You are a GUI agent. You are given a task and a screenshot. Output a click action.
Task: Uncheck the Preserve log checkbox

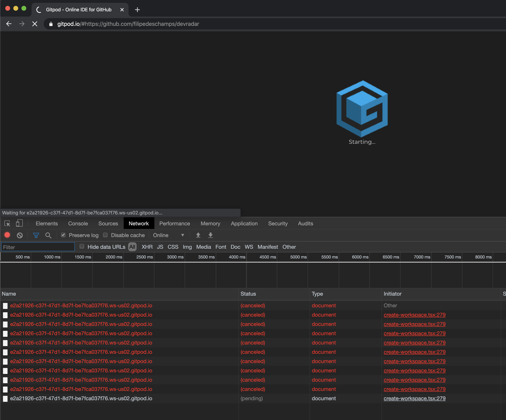63,235
